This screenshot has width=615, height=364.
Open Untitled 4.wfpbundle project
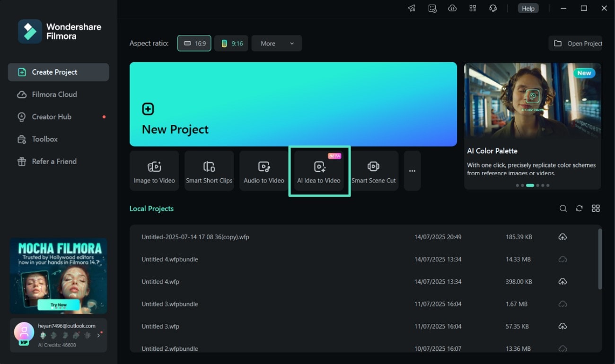(x=363, y=259)
